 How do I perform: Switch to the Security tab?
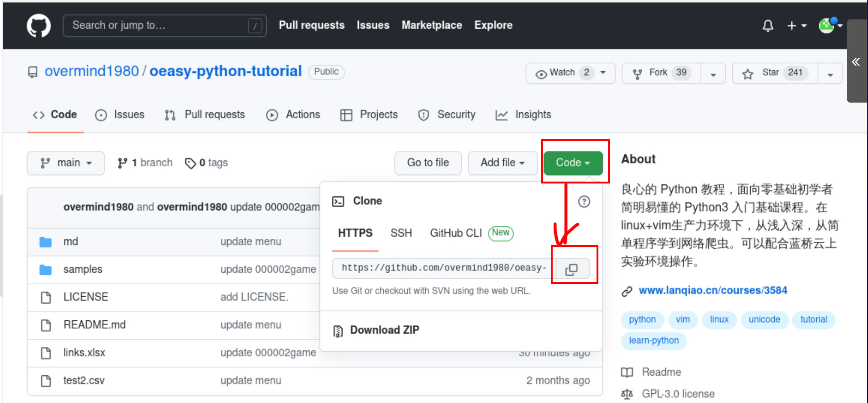click(446, 115)
